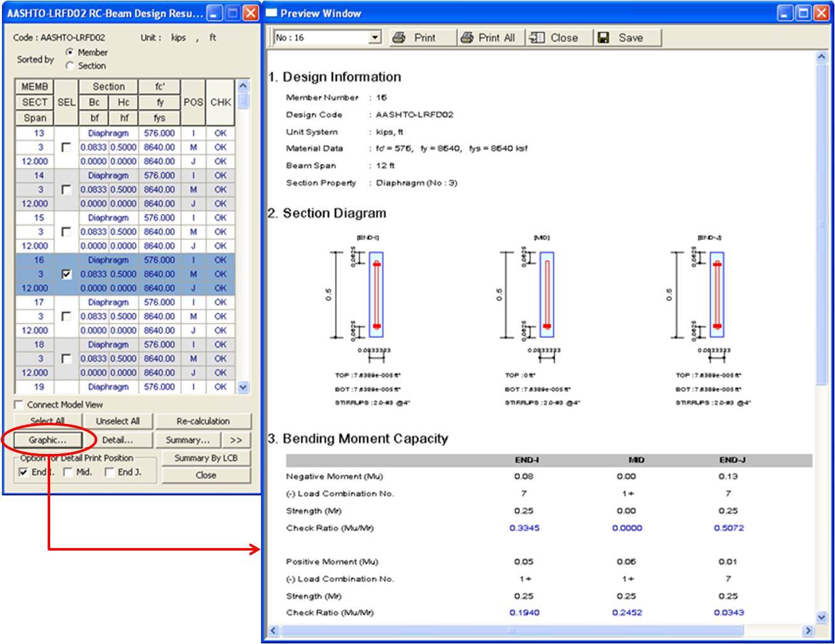The height and width of the screenshot is (644, 835).
Task: Check the SEL box for member 13
Action: click(66, 147)
